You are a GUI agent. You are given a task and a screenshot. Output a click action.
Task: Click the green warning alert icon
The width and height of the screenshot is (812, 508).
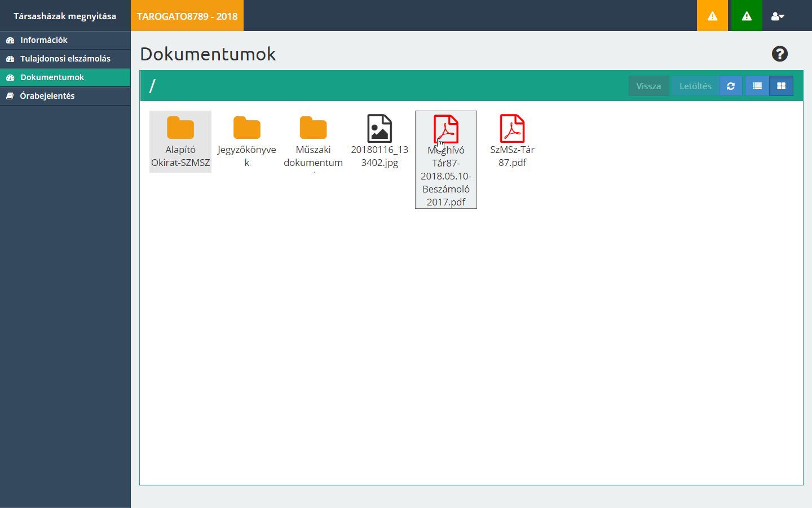point(747,16)
